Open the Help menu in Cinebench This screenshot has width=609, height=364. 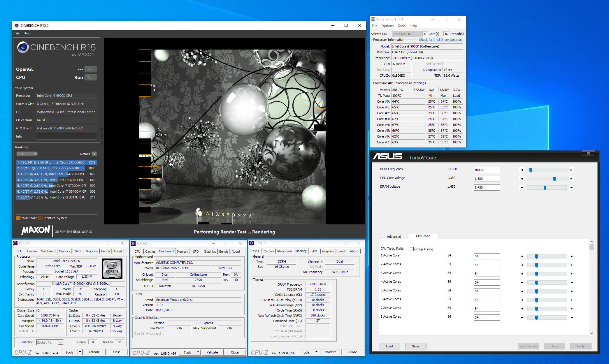[27, 33]
